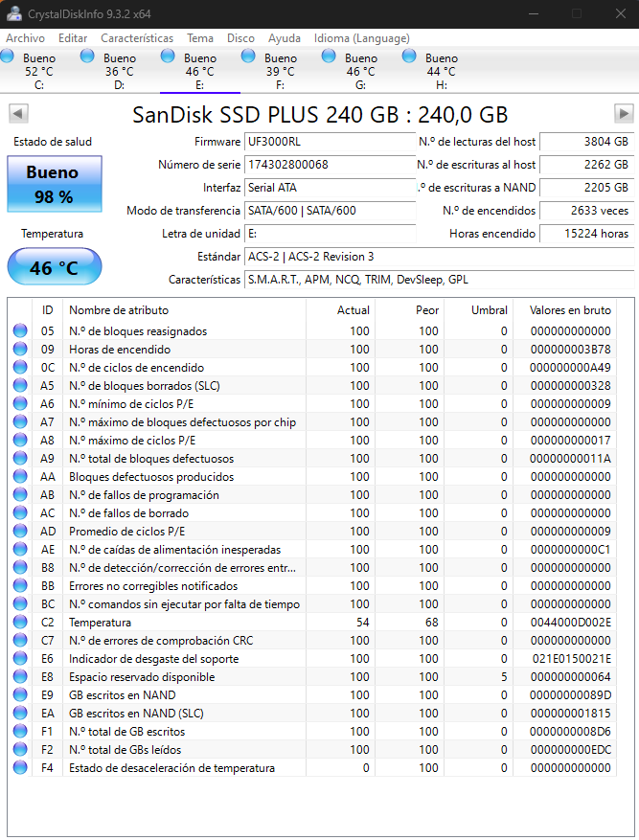Screen dimensions: 639x840
Task: Select drive H: at 44 °C
Action: coord(441,71)
